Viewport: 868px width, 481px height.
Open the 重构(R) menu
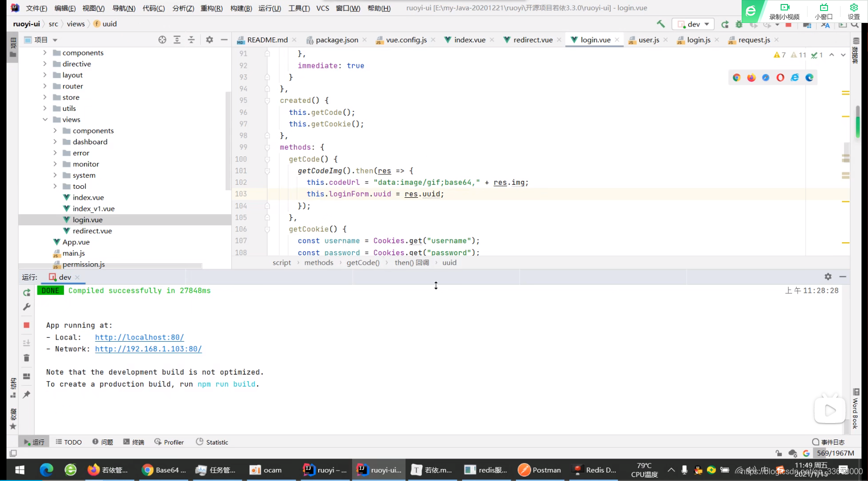211,8
